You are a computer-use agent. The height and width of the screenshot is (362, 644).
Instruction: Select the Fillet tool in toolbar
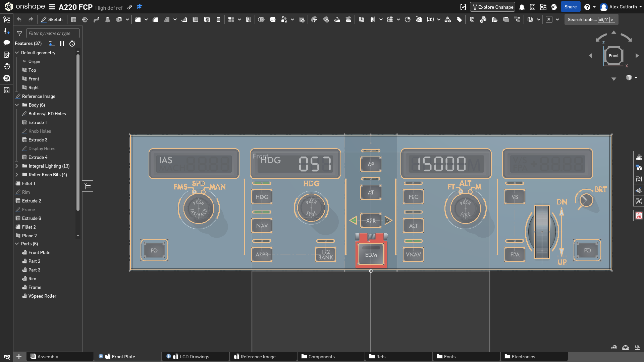click(x=138, y=20)
